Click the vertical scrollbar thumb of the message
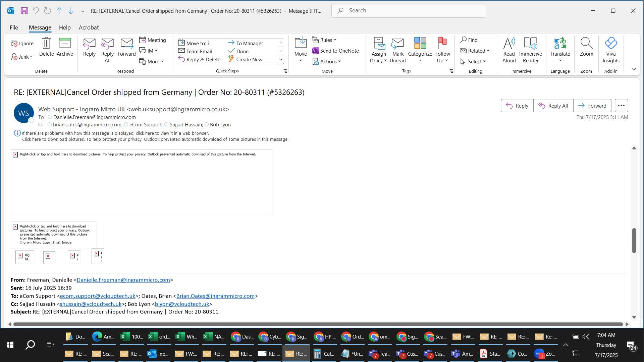Screen dimensions: 644x362 pyautogui.click(x=634, y=240)
